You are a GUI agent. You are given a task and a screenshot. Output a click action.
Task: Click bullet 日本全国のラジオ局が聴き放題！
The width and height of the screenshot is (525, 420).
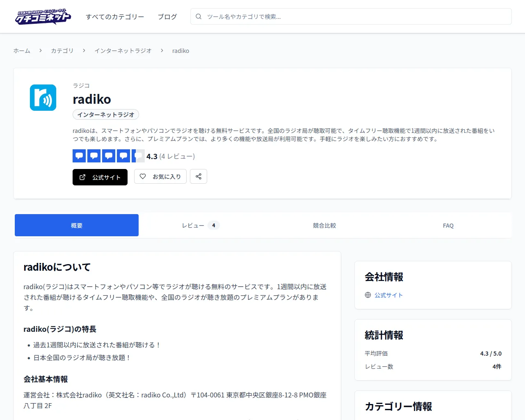coord(82,358)
